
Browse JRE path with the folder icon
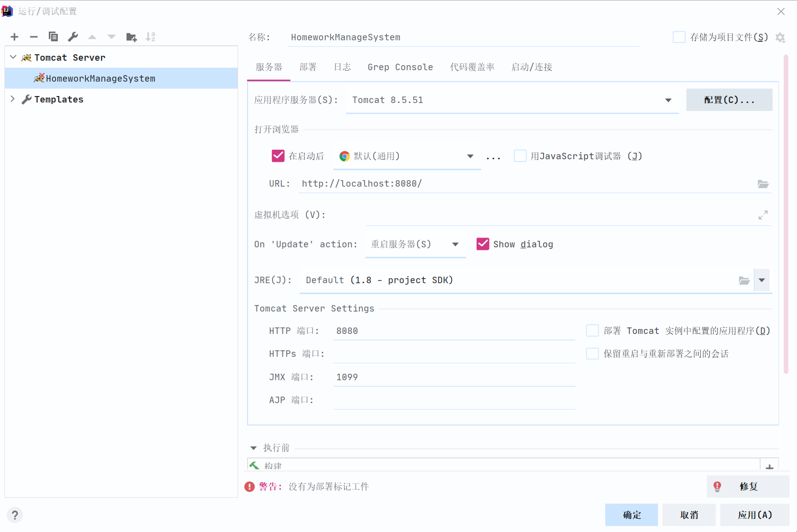tap(744, 280)
